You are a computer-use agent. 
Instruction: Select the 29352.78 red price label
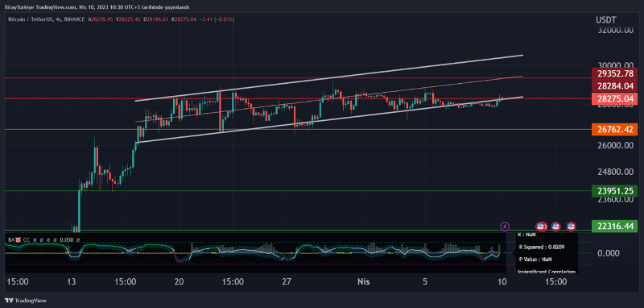pyautogui.click(x=614, y=73)
